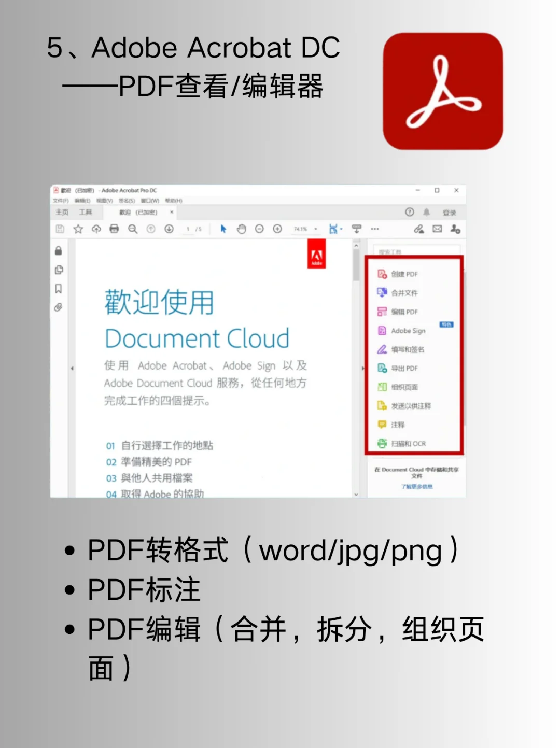The width and height of the screenshot is (560, 748).
Task: Expand the left navigation pane arrow
Action: (72, 369)
